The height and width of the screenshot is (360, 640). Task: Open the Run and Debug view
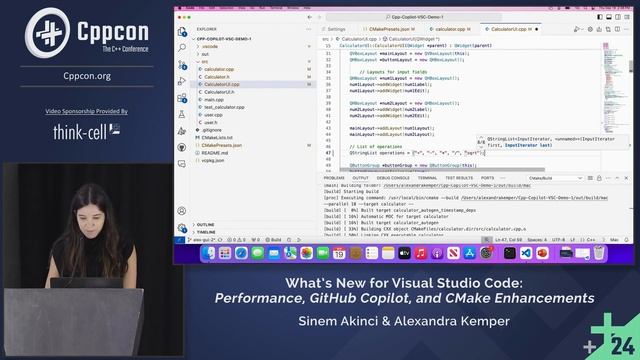point(182,81)
